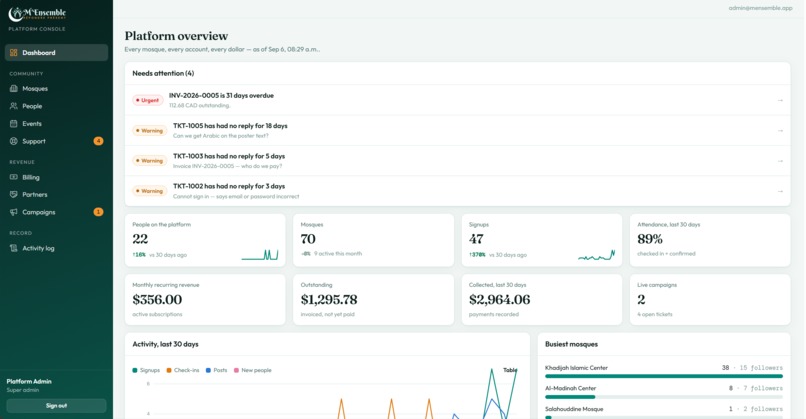This screenshot has width=806, height=419.
Task: Click Warning badge on TKT-1002 row
Action: [x=150, y=191]
